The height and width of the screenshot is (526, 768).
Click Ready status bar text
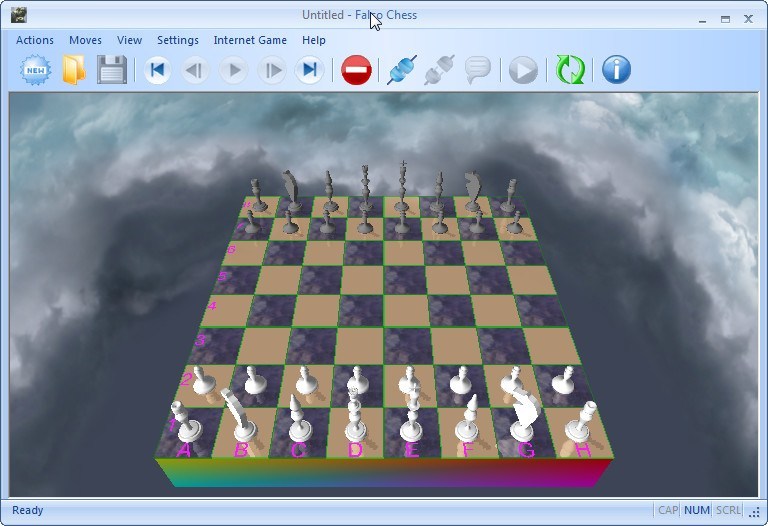28,510
